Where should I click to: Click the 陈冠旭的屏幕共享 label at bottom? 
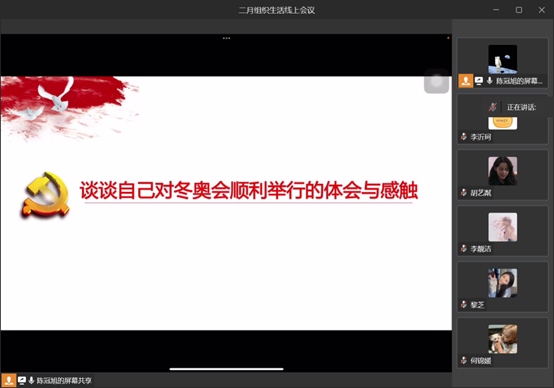tap(64, 380)
